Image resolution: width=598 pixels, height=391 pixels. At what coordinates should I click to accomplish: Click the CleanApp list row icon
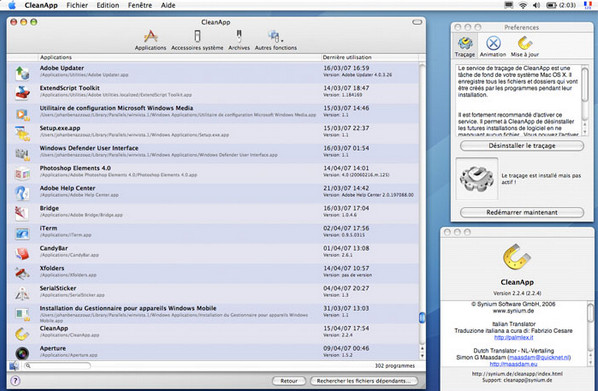coord(22,334)
